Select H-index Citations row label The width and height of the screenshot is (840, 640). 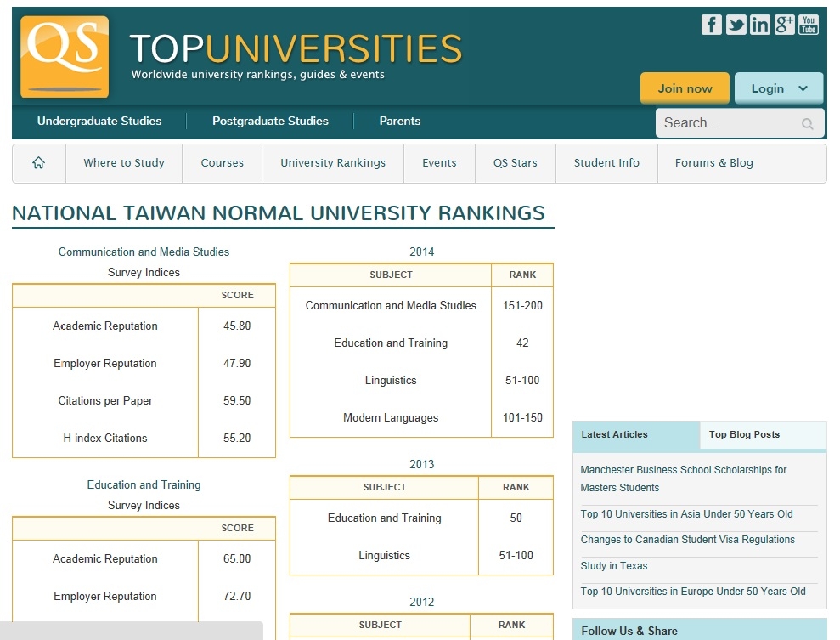pyautogui.click(x=105, y=439)
